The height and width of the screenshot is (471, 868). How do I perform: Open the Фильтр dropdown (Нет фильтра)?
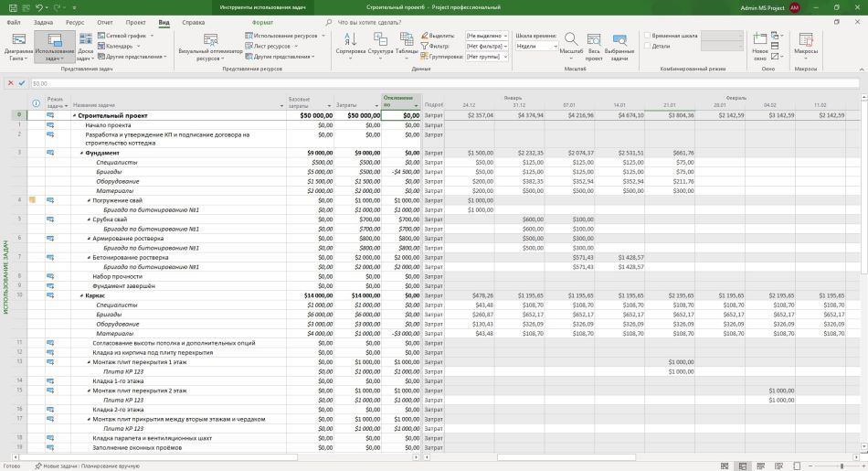coord(487,46)
